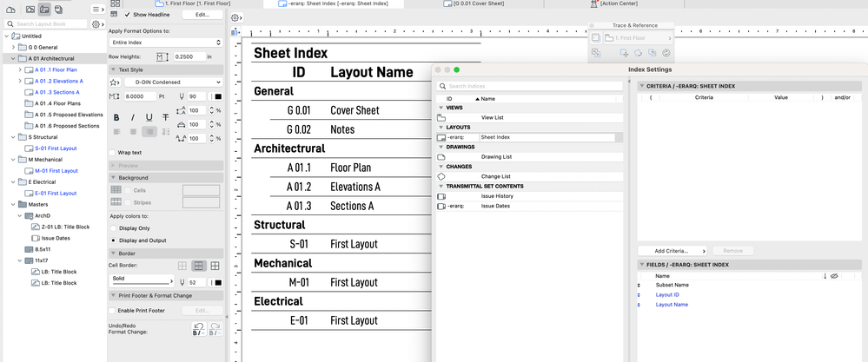Toggle the Show Headline checkbox

[x=128, y=15]
